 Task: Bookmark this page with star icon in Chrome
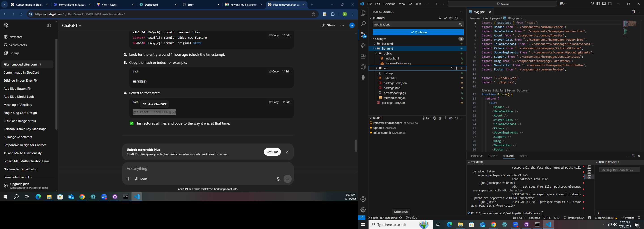(313, 14)
